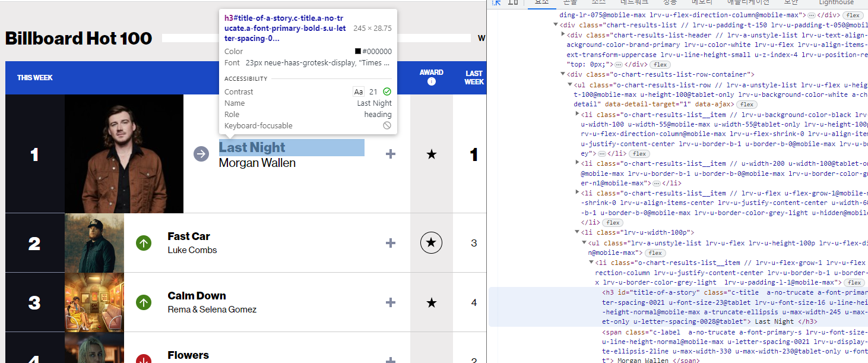The width and height of the screenshot is (868, 363).
Task: Click the Fast Car song title
Action: click(189, 236)
